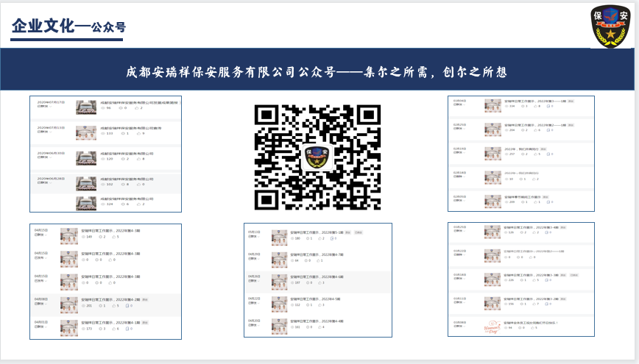Open the 2022年第4-1期 article title
Image resolution: width=639 pixels, height=364 pixels.
[110, 323]
